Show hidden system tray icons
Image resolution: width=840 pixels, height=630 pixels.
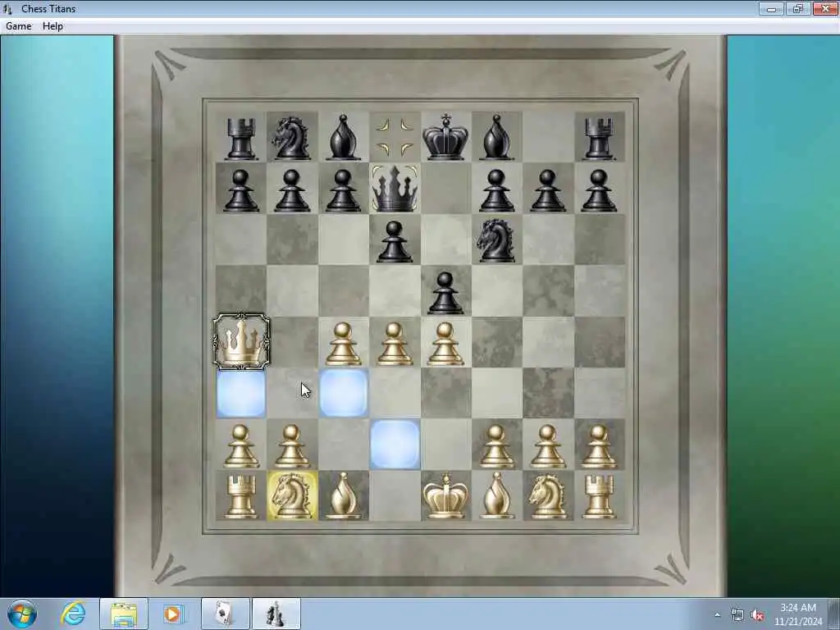tap(717, 614)
